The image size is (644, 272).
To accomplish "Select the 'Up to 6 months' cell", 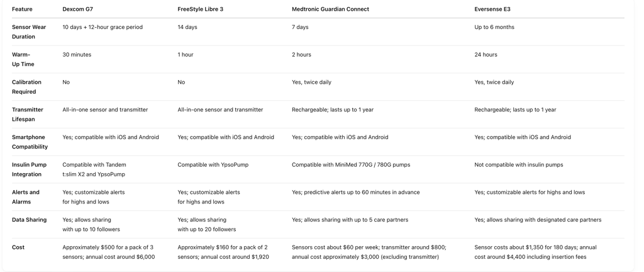I will [x=494, y=27].
